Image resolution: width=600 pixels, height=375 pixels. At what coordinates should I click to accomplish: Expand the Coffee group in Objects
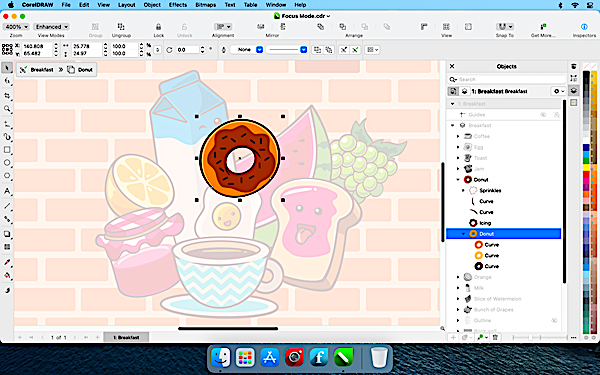(458, 136)
